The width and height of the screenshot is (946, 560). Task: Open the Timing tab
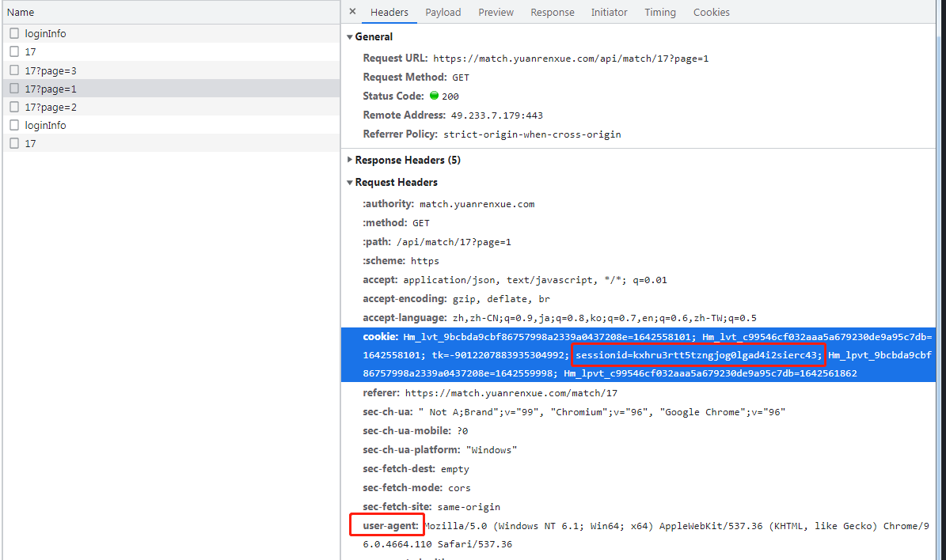pyautogui.click(x=659, y=12)
